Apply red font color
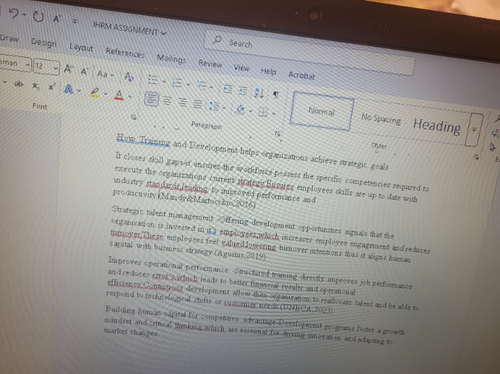 [119, 95]
